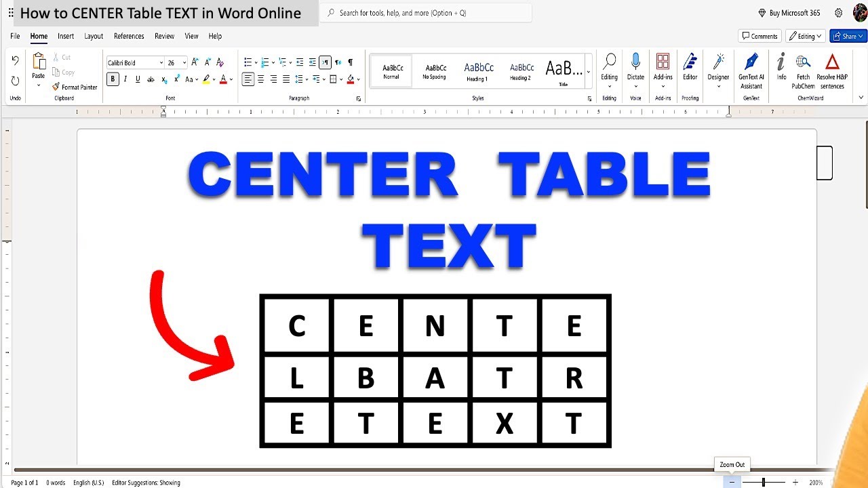Click the Redo arrow icon
The height and width of the screenshot is (488, 868).
pos(16,81)
